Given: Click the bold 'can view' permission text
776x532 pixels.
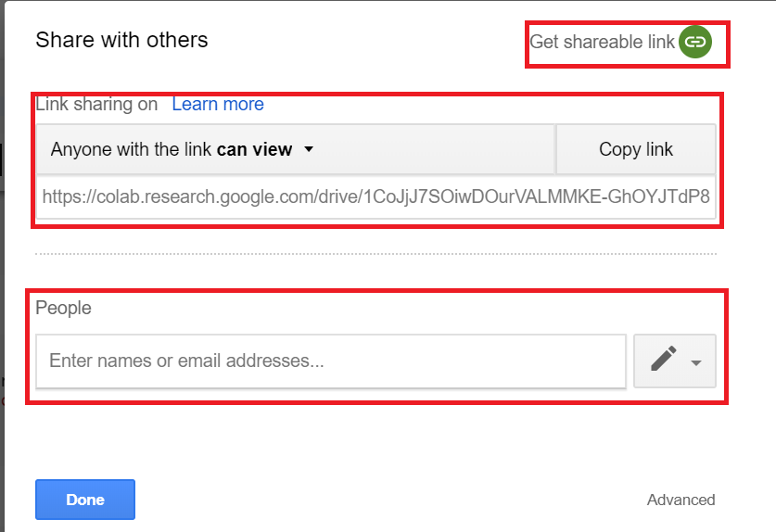Looking at the screenshot, I should (254, 149).
